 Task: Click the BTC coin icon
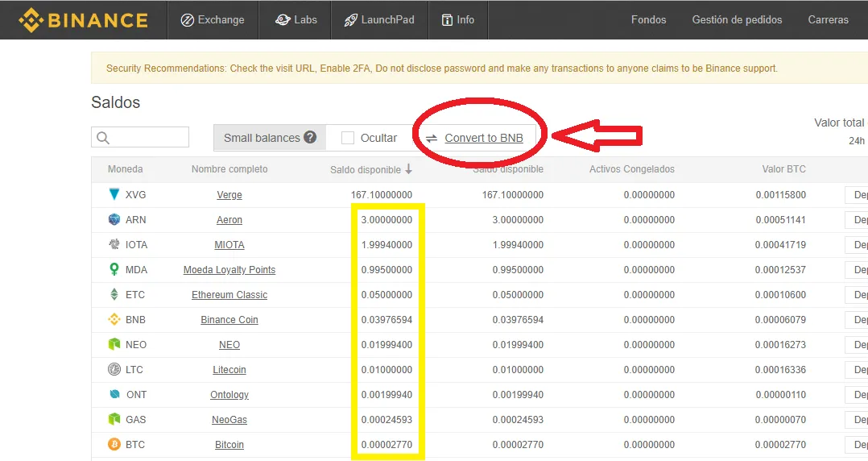(114, 444)
